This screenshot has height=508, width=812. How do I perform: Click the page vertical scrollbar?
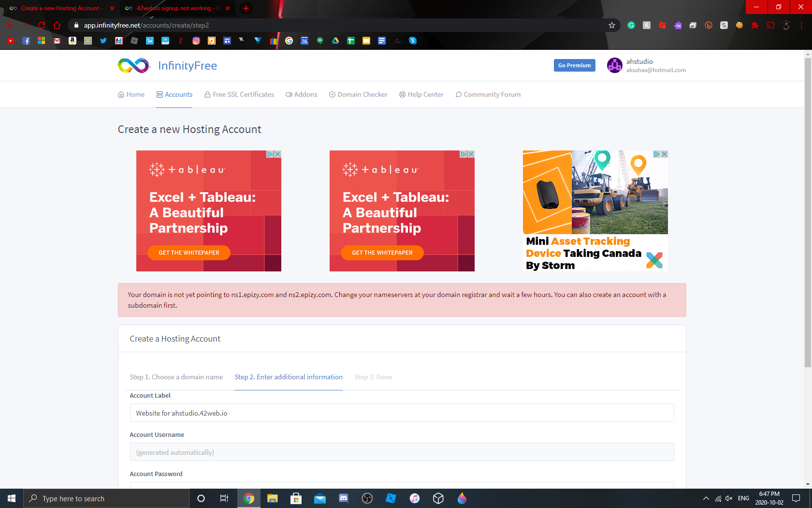point(808,213)
